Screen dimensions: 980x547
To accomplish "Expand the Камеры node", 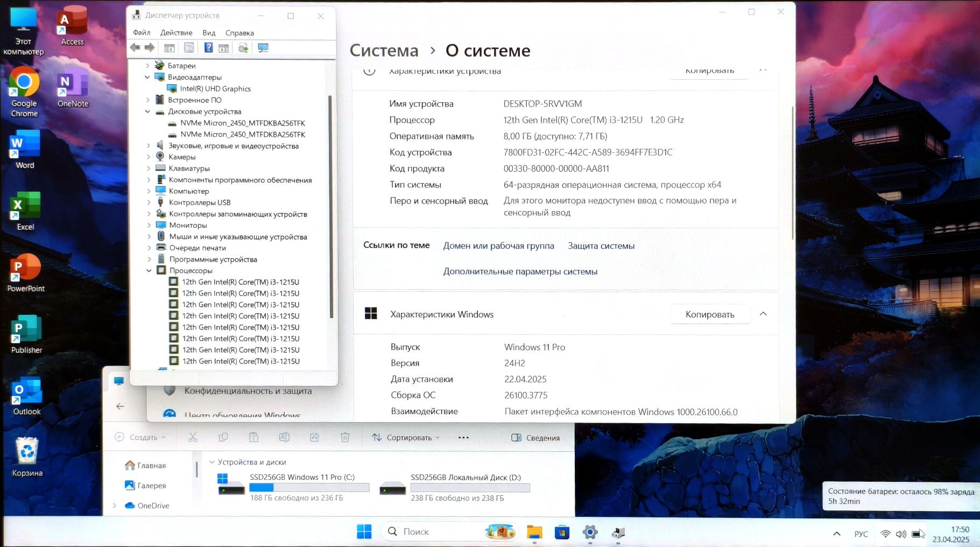I will 149,157.
